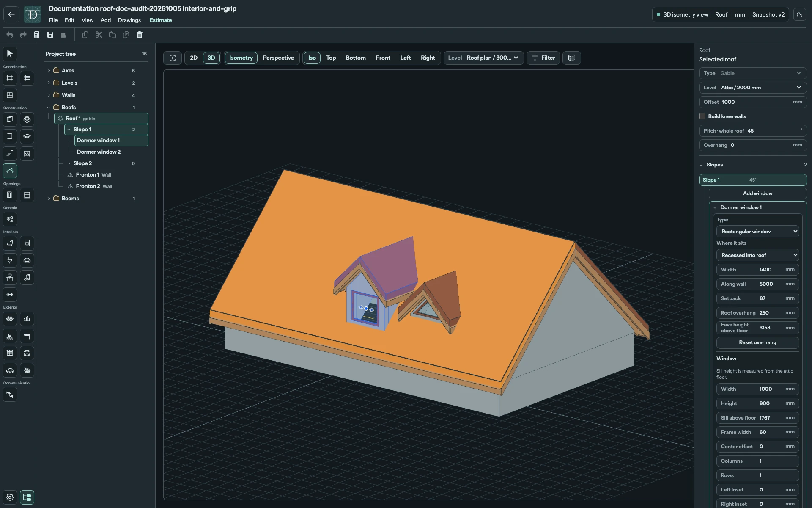Click the calculator icon in toolbar
This screenshot has height=508, width=812.
pos(37,35)
